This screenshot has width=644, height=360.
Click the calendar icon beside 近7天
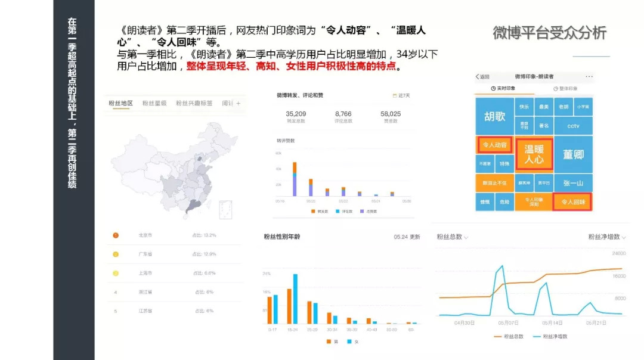(x=395, y=95)
